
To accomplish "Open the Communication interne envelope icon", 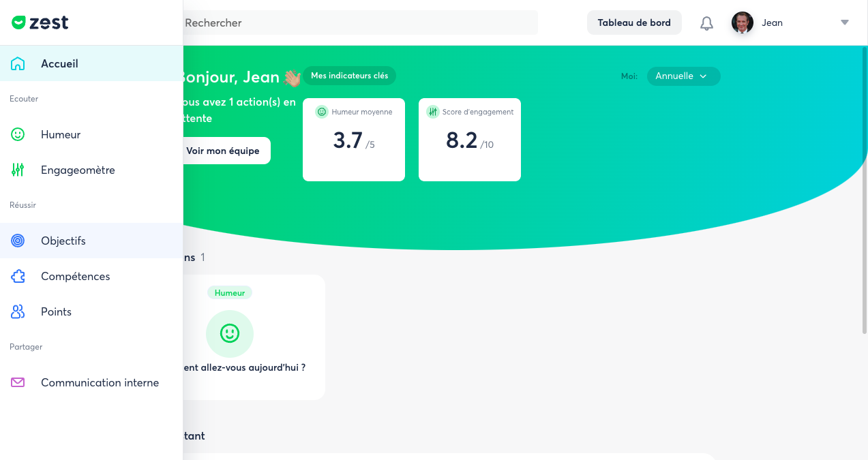I will point(18,382).
